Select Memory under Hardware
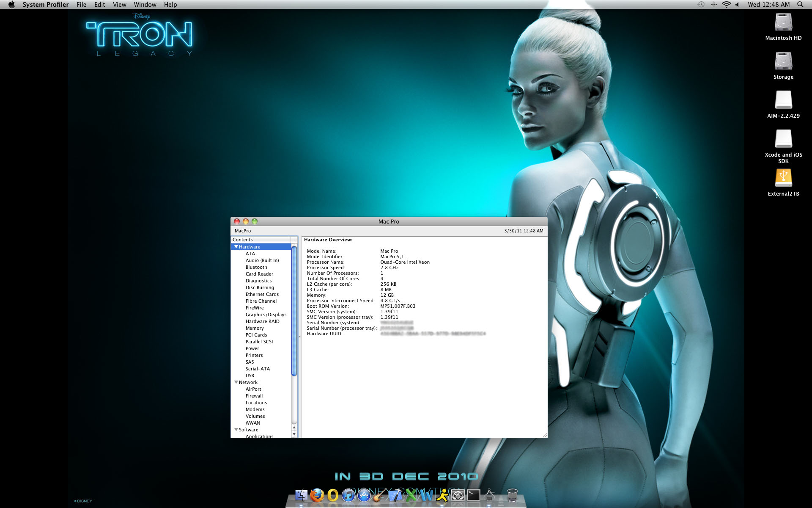This screenshot has width=812, height=508. tap(254, 328)
